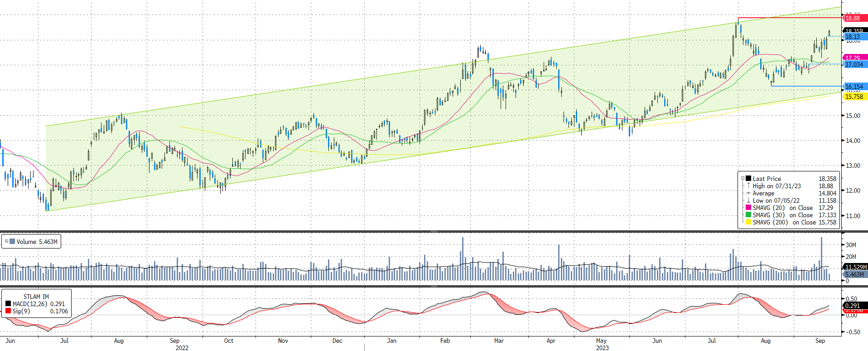Click the Dec date axis label

point(338,341)
